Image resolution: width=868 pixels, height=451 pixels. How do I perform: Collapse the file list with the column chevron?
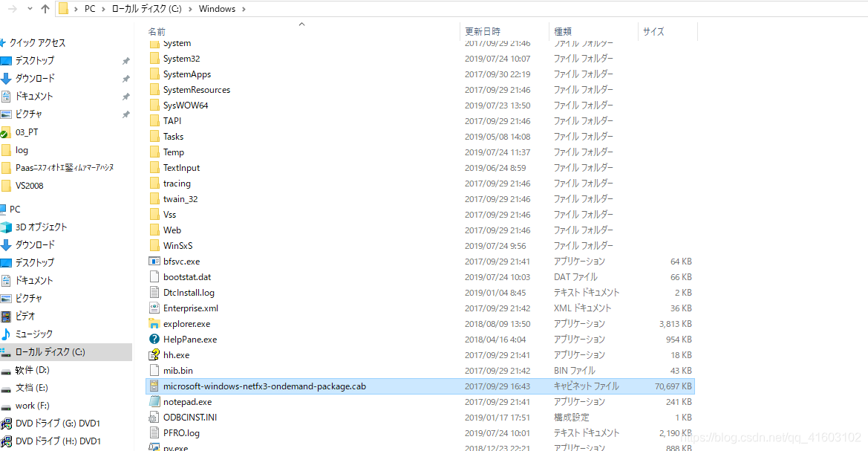point(301,24)
